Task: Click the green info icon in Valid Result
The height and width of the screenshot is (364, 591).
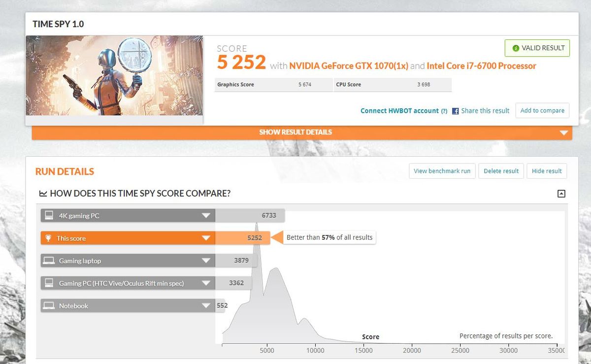Action: point(516,48)
